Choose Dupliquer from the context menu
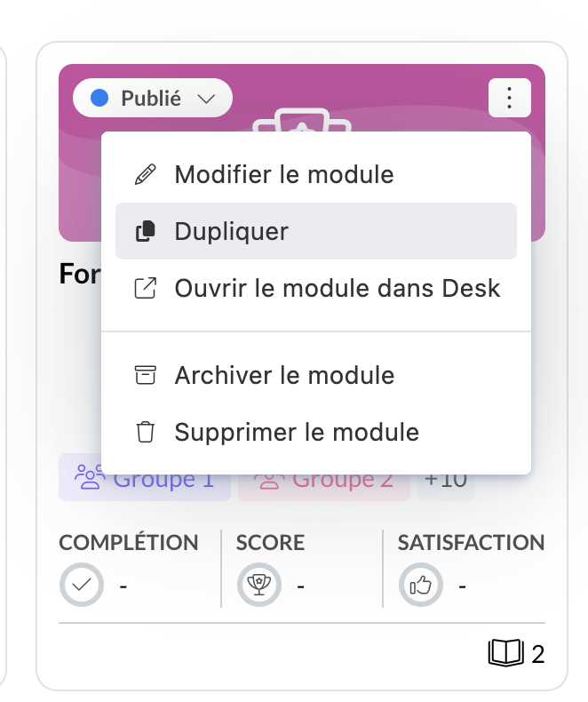Screen dimensions: 588x702 232,232
